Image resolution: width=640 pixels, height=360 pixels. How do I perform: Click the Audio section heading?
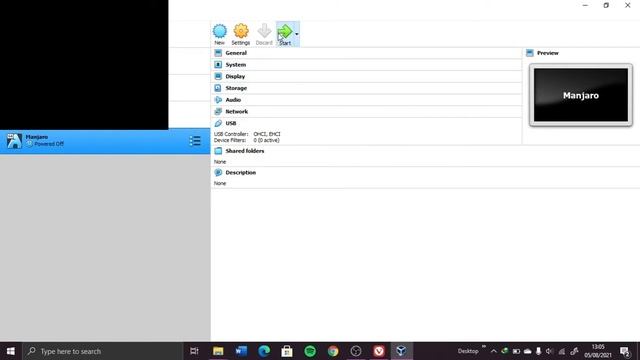click(x=233, y=100)
